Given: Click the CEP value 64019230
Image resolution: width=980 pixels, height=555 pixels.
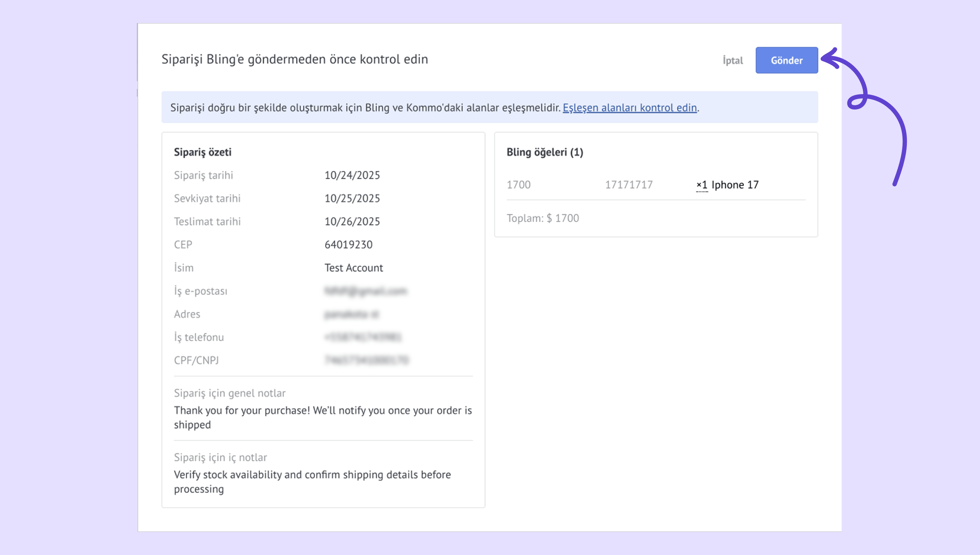Looking at the screenshot, I should click(x=348, y=245).
